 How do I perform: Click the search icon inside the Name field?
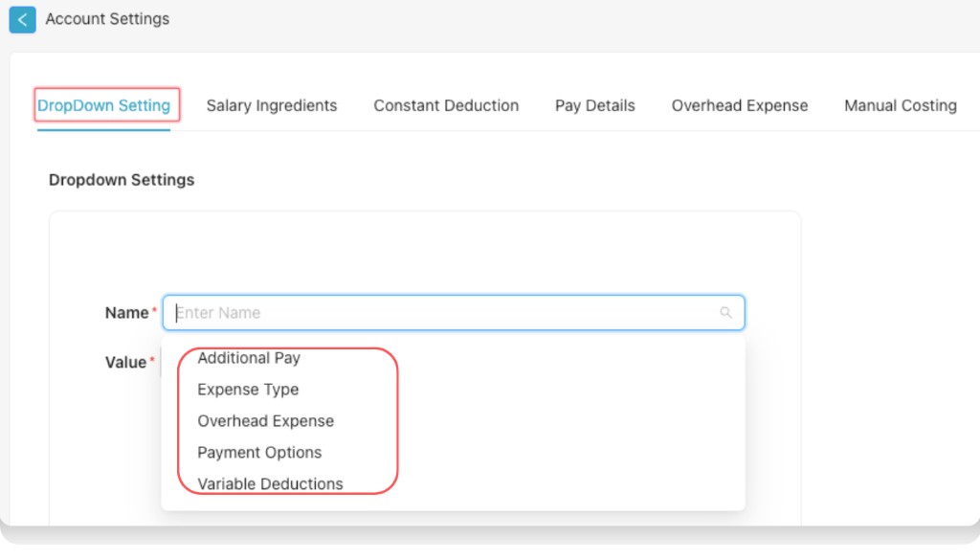click(x=725, y=312)
